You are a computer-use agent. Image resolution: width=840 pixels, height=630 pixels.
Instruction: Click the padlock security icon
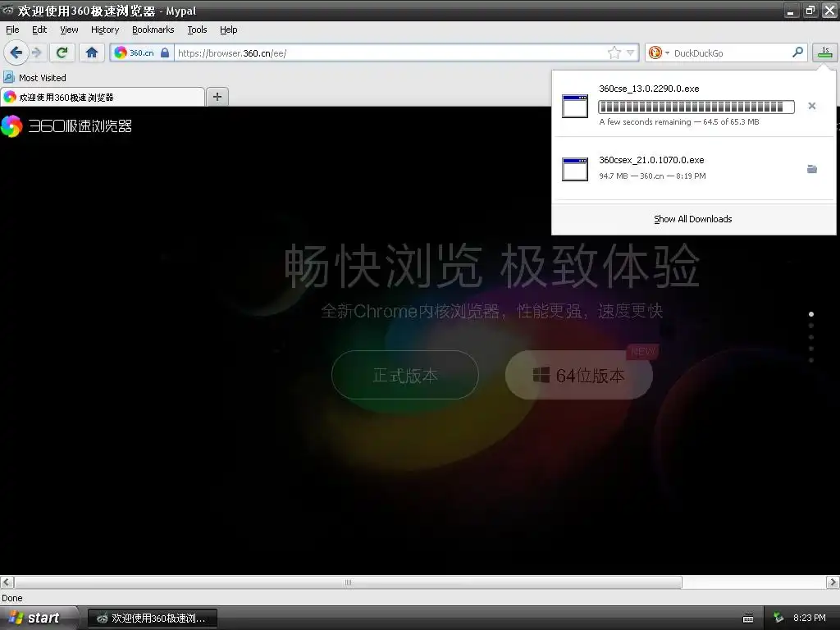pos(165,52)
